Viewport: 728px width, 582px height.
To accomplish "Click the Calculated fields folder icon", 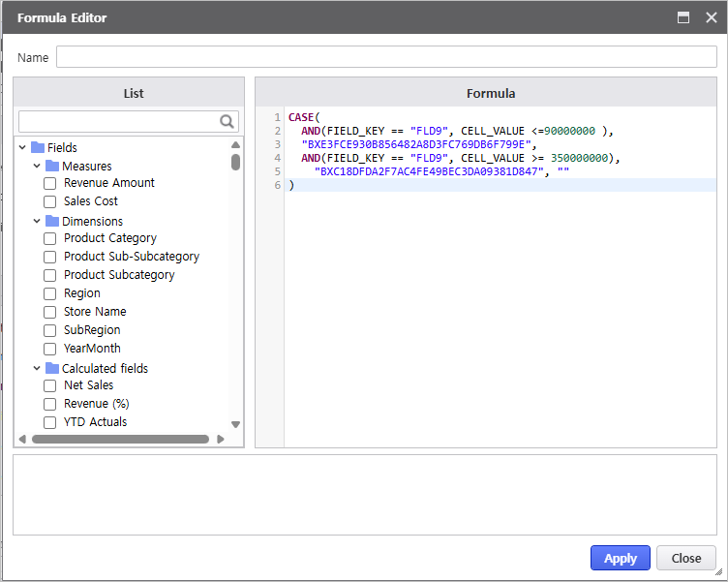I will click(x=52, y=369).
